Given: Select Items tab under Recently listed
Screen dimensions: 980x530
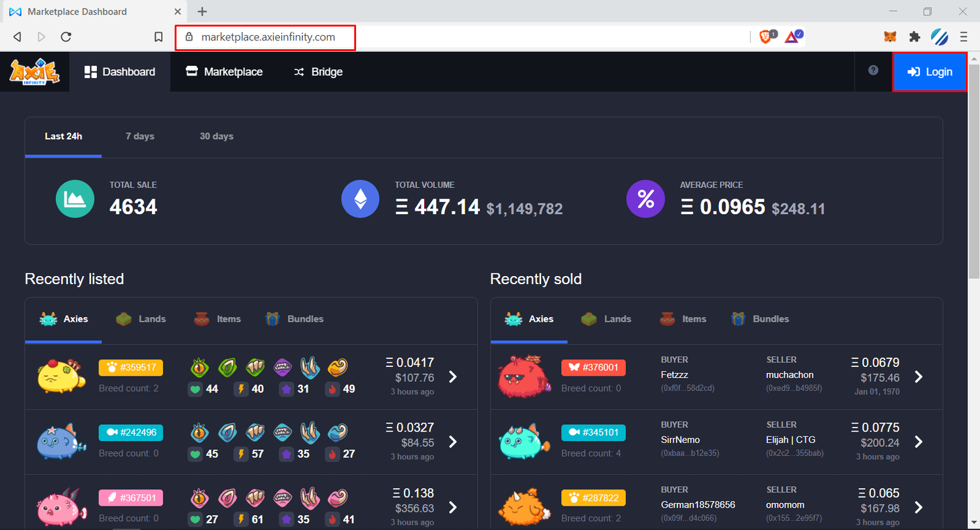Looking at the screenshot, I should [217, 319].
